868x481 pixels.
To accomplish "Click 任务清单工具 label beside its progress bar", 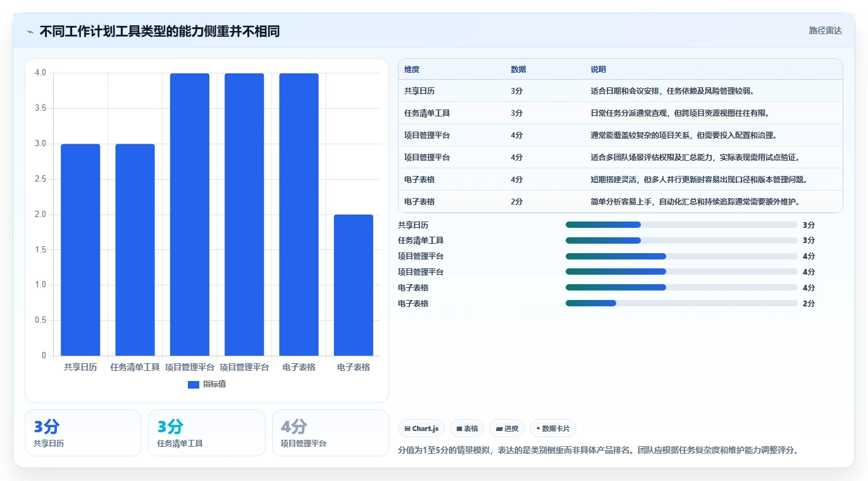I will (x=421, y=240).
